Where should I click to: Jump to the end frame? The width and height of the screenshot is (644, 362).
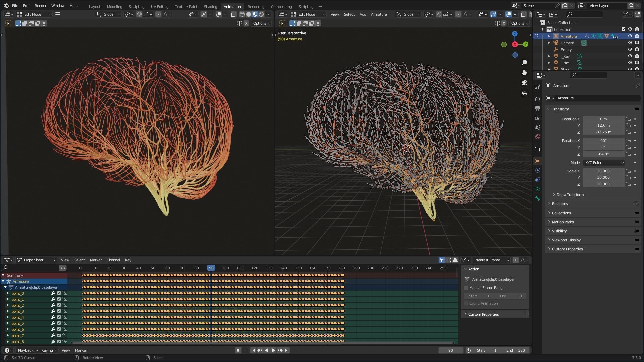(287, 350)
